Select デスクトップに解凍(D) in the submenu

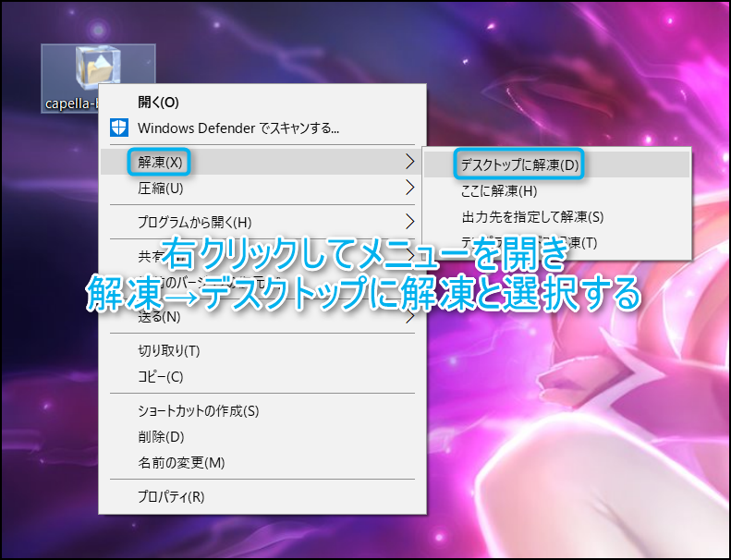pyautogui.click(x=519, y=165)
